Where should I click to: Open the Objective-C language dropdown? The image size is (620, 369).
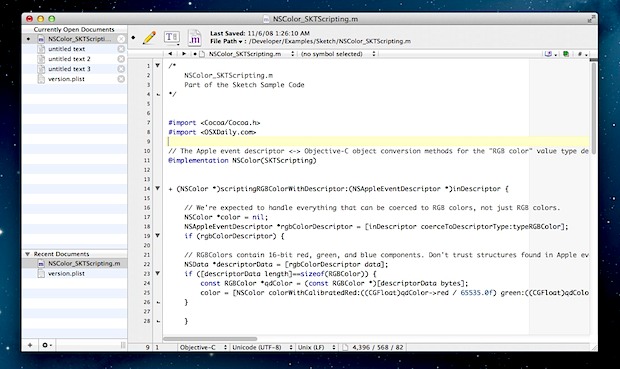(x=203, y=347)
